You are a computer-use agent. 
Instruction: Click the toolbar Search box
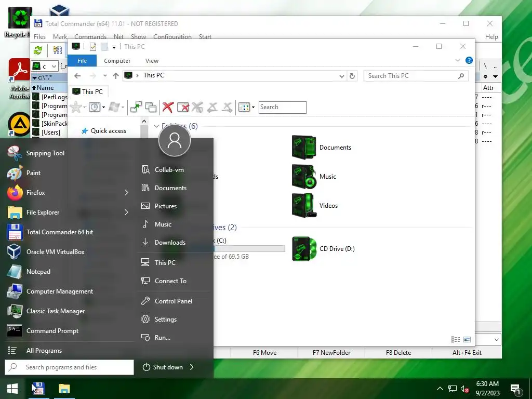click(282, 107)
